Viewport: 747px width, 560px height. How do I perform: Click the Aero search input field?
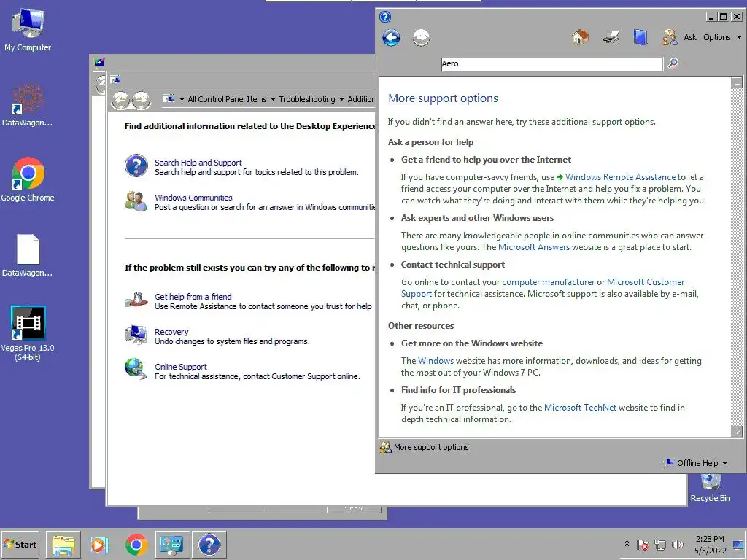pyautogui.click(x=551, y=64)
